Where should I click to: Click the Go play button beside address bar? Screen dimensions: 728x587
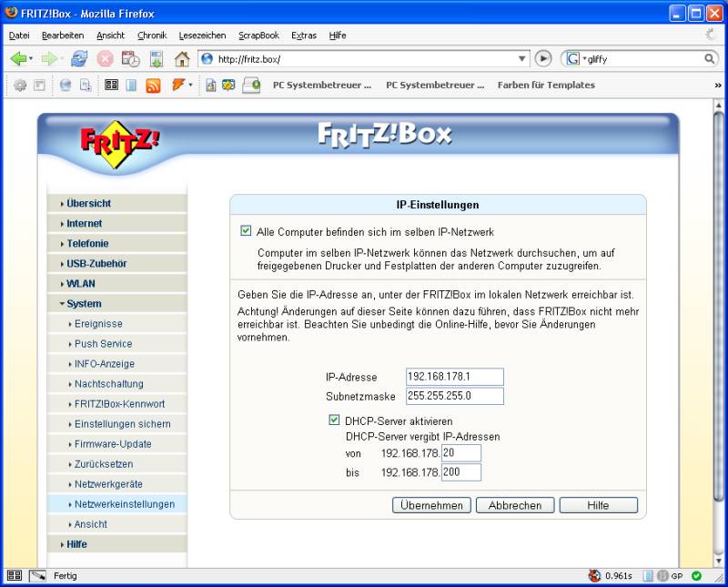tap(543, 58)
